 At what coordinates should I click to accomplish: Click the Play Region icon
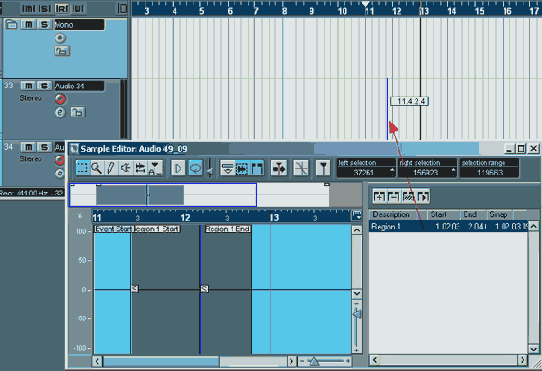(423, 197)
